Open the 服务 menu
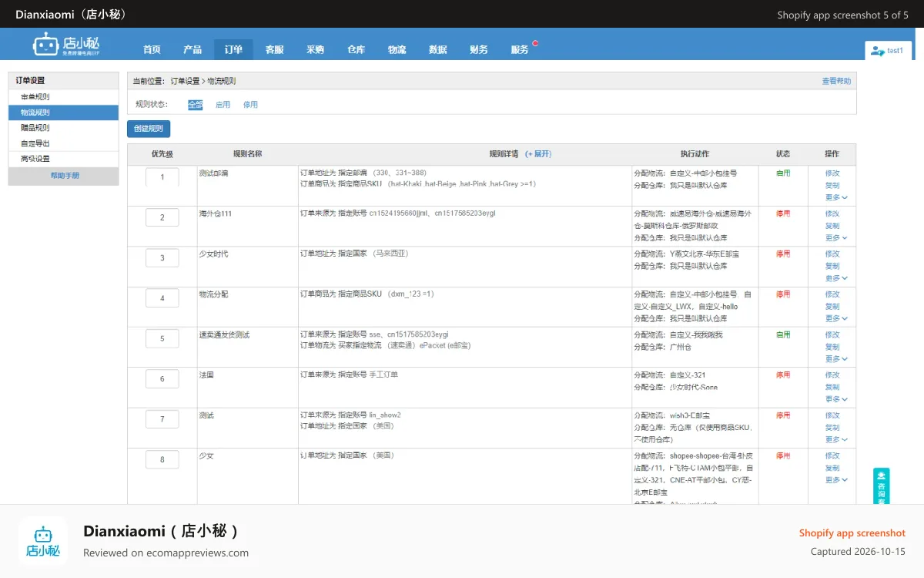The height and width of the screenshot is (578, 924). pyautogui.click(x=520, y=49)
